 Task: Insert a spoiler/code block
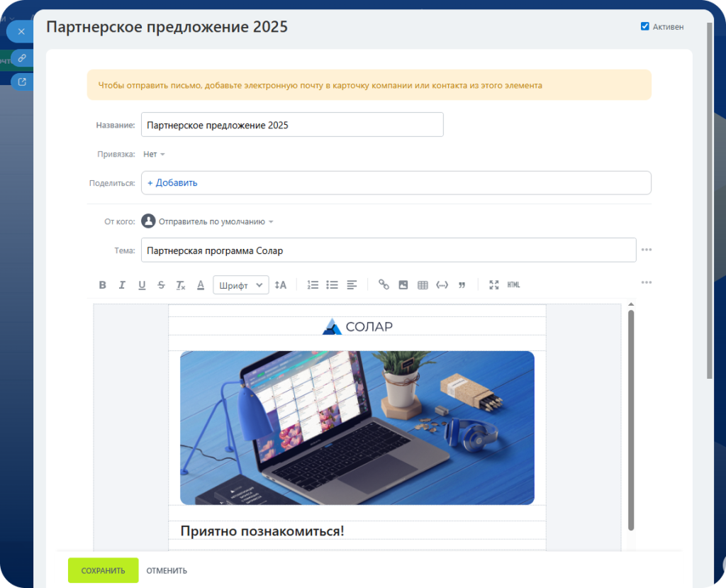tap(442, 285)
